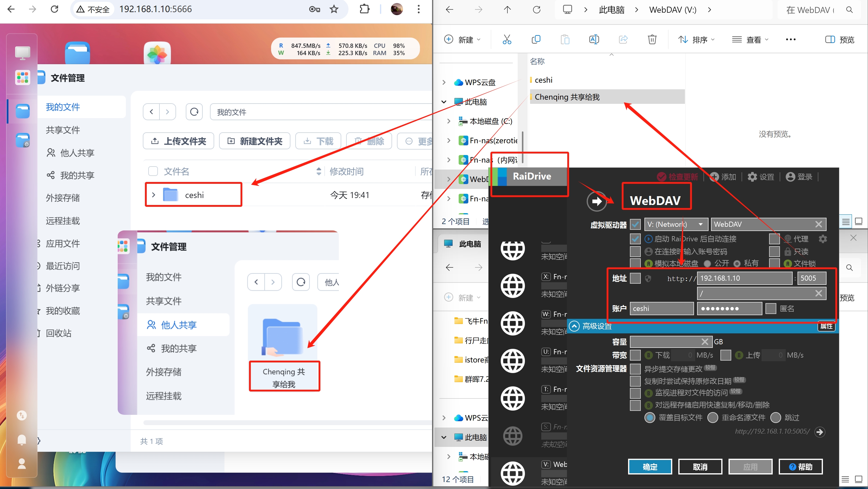Expand Local Disk C: tree node
The height and width of the screenshot is (489, 868).
pos(448,121)
